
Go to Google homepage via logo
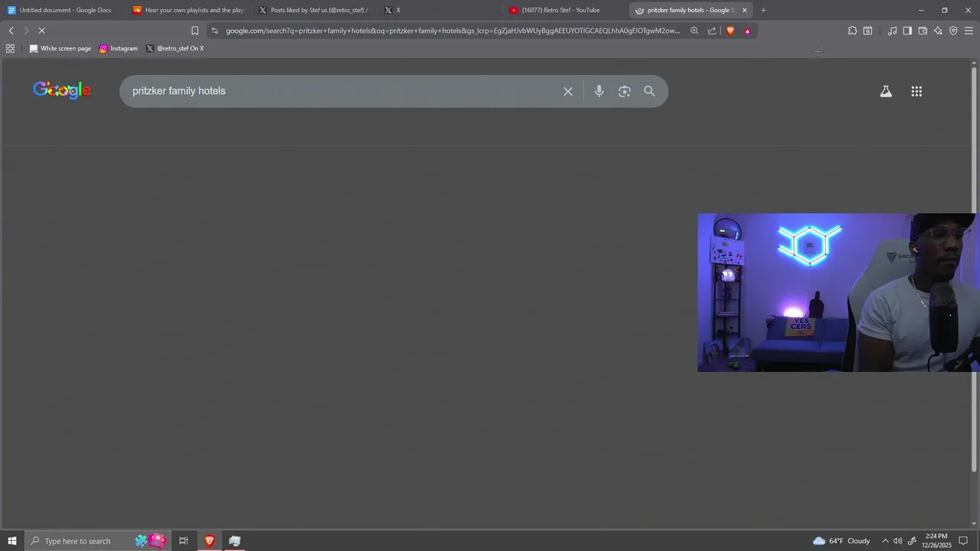[62, 90]
